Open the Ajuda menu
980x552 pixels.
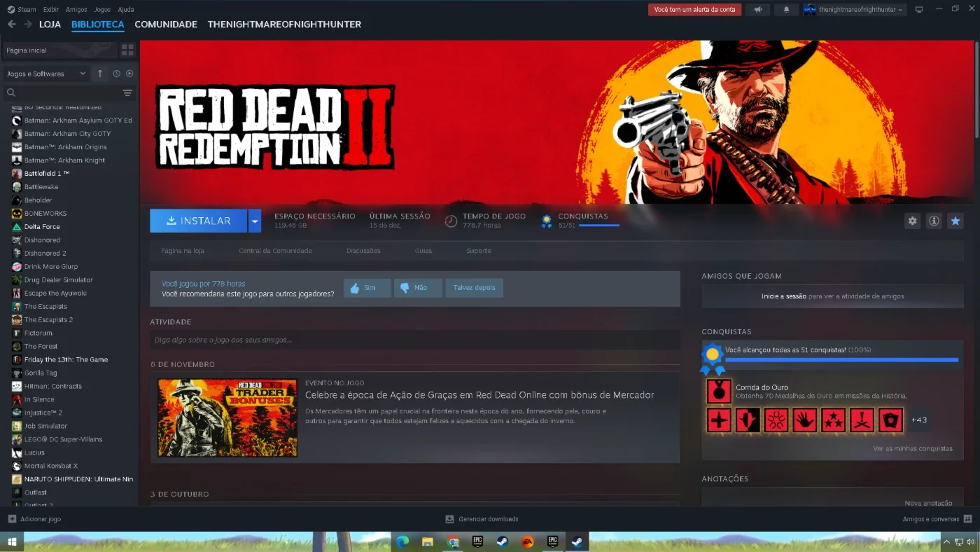(126, 10)
